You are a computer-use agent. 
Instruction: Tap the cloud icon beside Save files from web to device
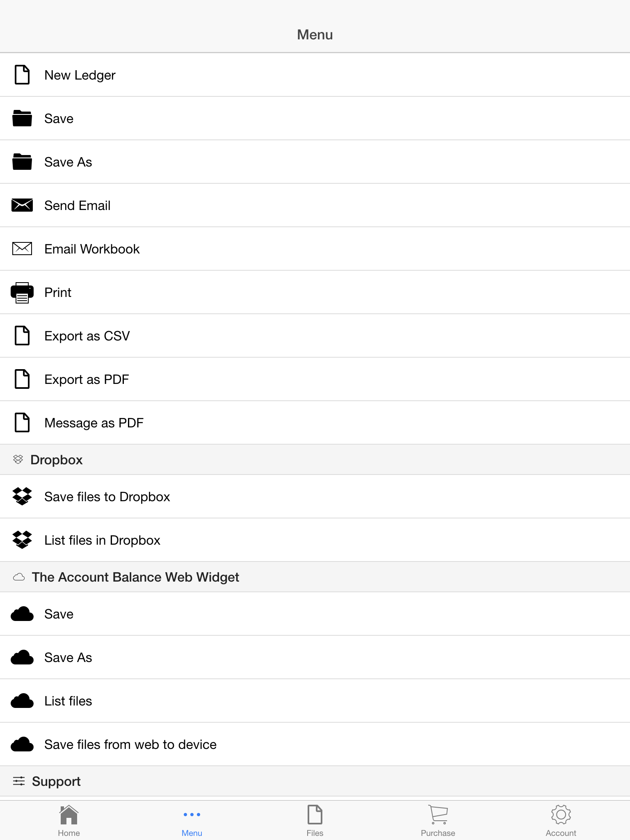tap(22, 744)
